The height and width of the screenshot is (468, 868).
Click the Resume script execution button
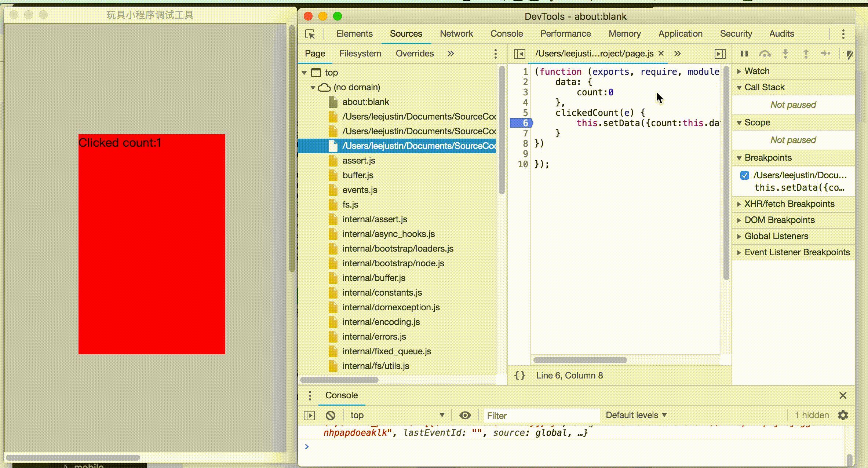pyautogui.click(x=744, y=54)
